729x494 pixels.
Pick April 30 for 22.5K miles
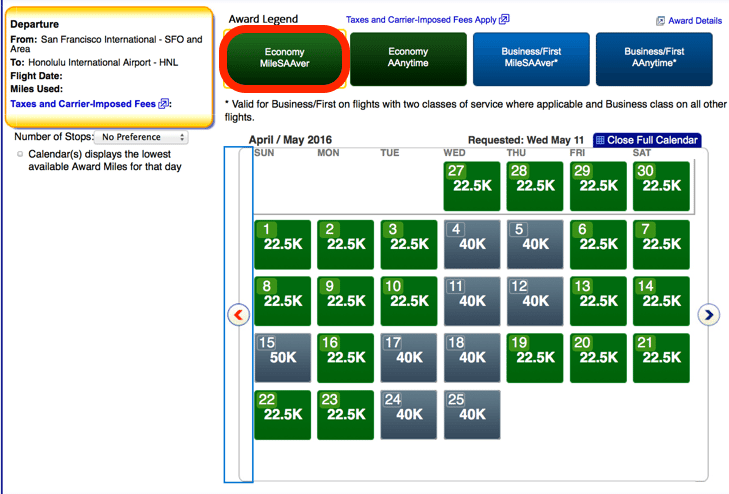661,186
